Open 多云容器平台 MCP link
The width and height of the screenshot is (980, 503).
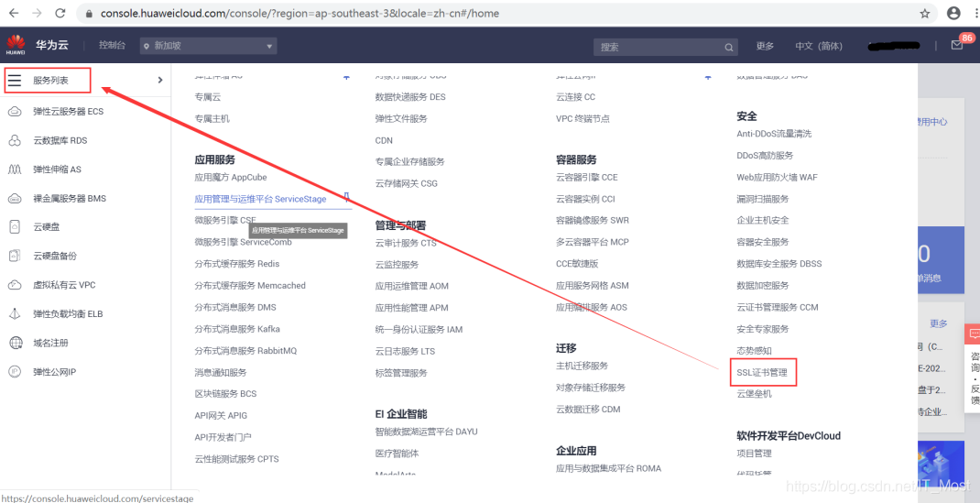click(593, 242)
